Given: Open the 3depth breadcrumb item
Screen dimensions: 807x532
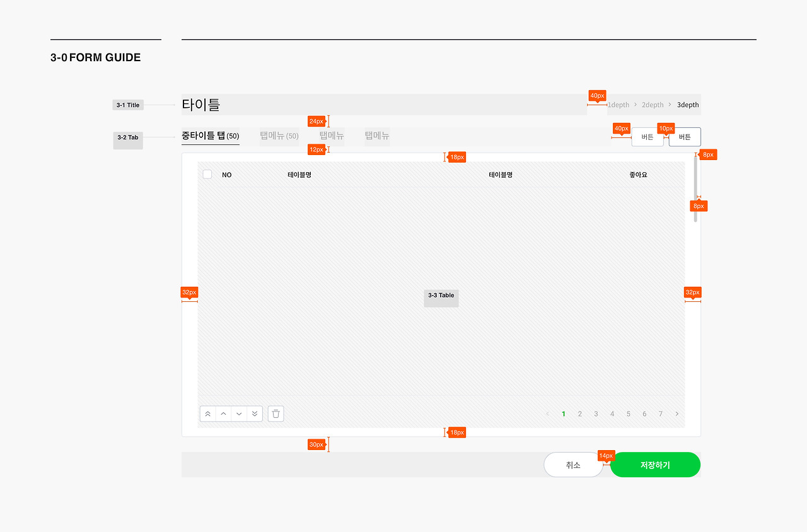Looking at the screenshot, I should (688, 105).
